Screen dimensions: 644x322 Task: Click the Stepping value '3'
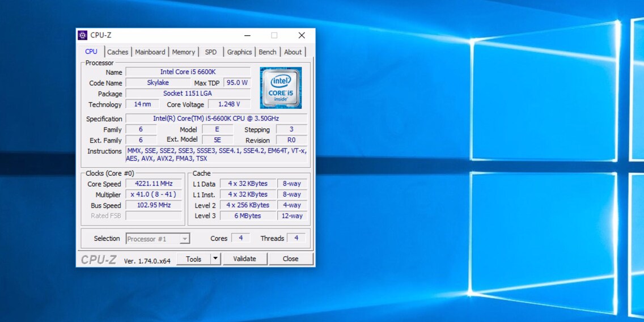[291, 129]
